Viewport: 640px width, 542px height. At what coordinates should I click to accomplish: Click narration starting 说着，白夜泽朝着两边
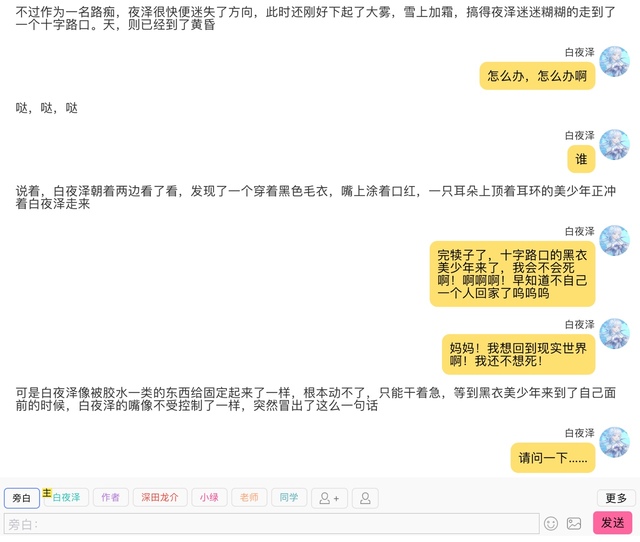[316, 197]
